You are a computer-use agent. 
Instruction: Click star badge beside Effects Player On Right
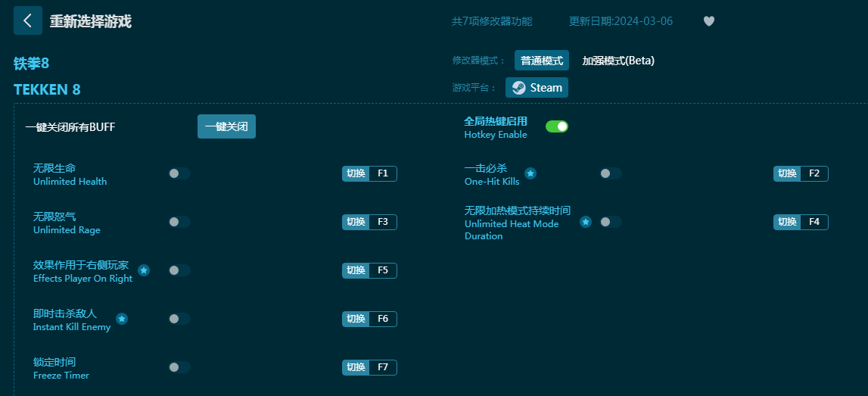coord(144,270)
